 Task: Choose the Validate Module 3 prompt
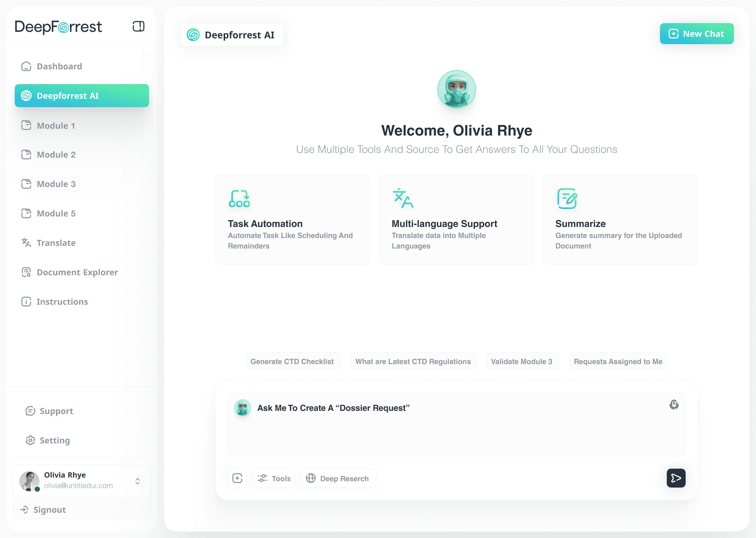pos(522,361)
